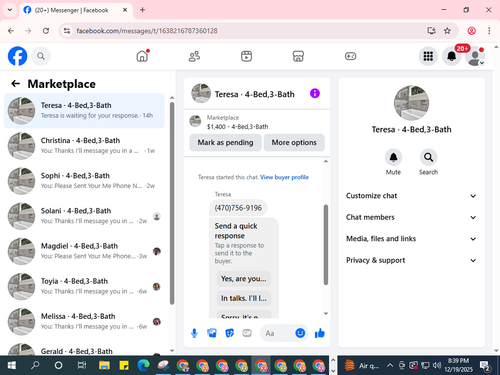Go to the Home feed icon

click(142, 56)
